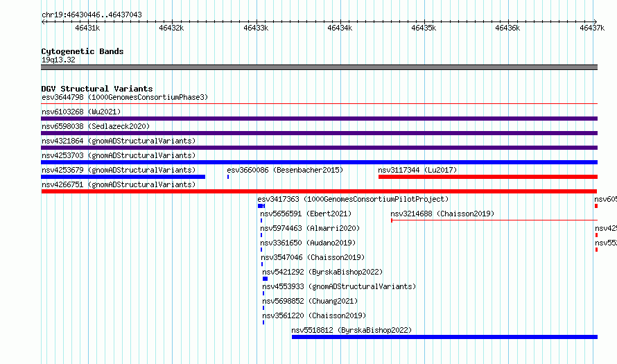617x364 pixels.
Task: Click the DGV Structural Variants track heading
Action: tap(97, 89)
